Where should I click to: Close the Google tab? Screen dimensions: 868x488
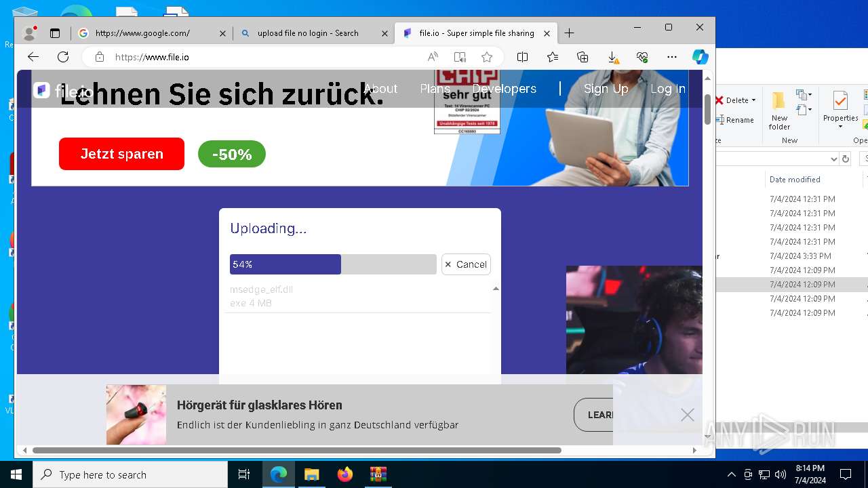point(222,33)
